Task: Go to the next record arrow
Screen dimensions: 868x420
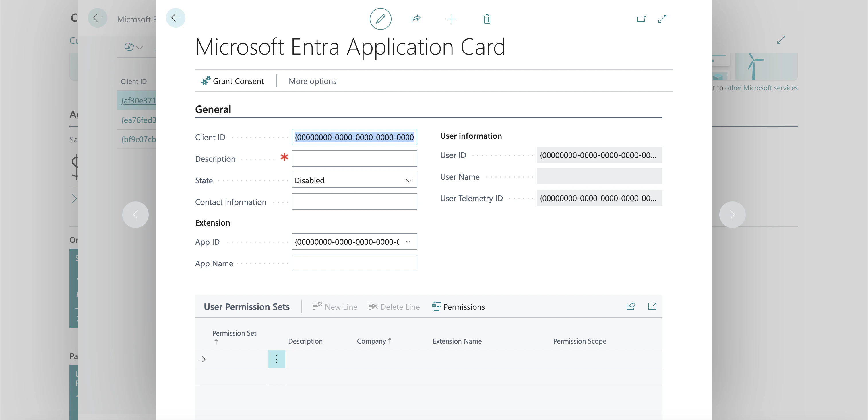Action: click(x=732, y=215)
